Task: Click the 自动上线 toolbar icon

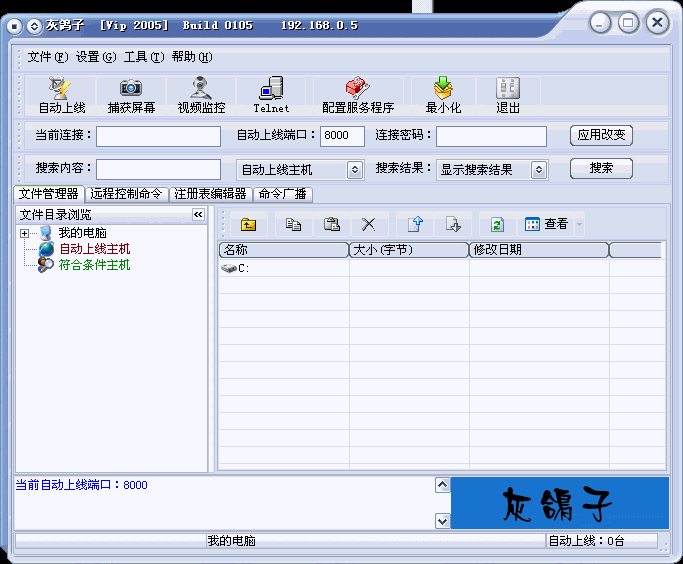Action: tap(63, 89)
